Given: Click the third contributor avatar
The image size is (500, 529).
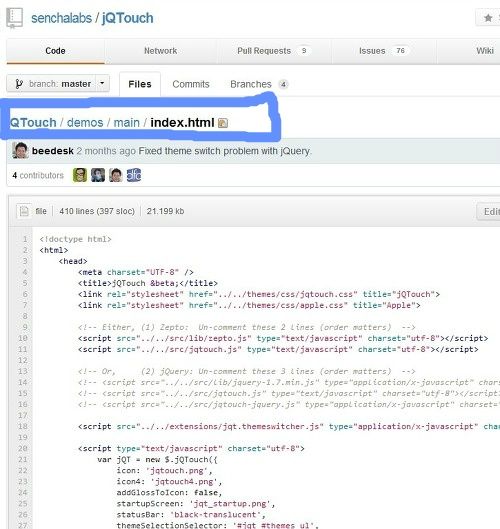Looking at the screenshot, I should (116, 175).
